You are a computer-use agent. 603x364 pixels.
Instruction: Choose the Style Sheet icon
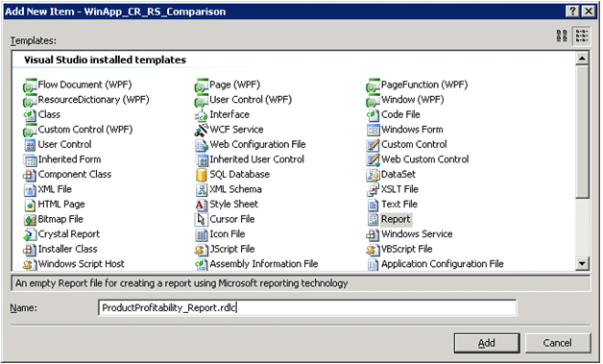(x=201, y=205)
